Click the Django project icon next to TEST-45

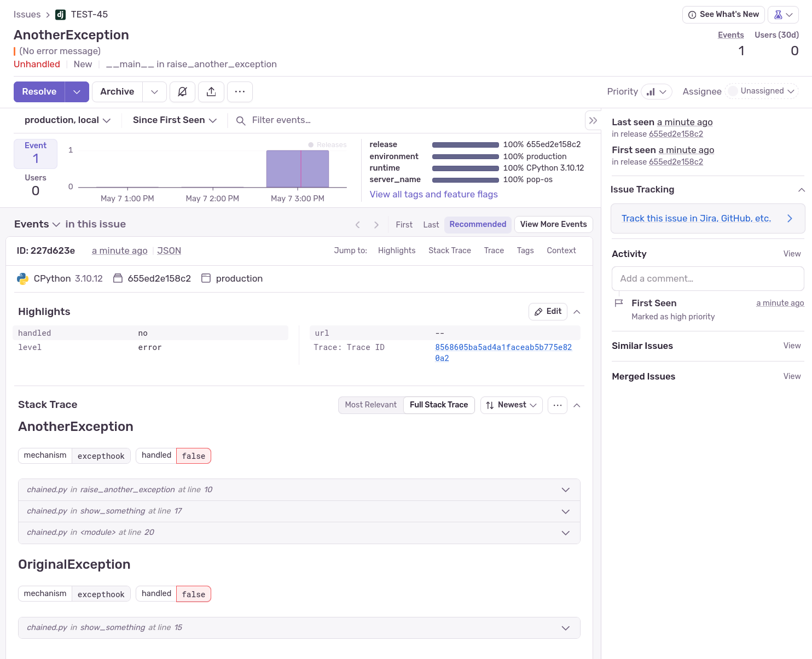(x=61, y=15)
